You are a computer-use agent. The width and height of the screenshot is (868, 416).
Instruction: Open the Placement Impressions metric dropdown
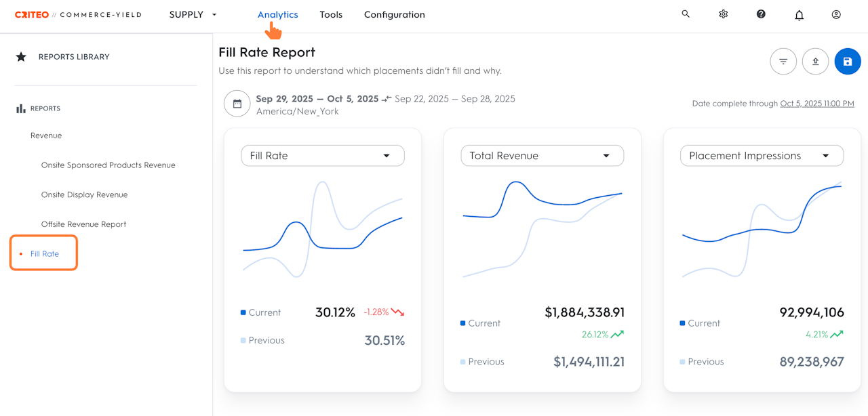762,156
